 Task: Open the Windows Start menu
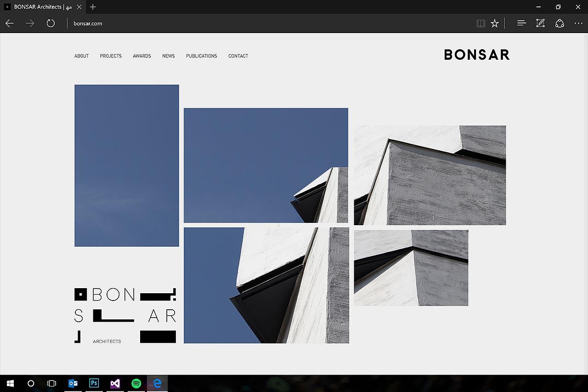pyautogui.click(x=10, y=383)
